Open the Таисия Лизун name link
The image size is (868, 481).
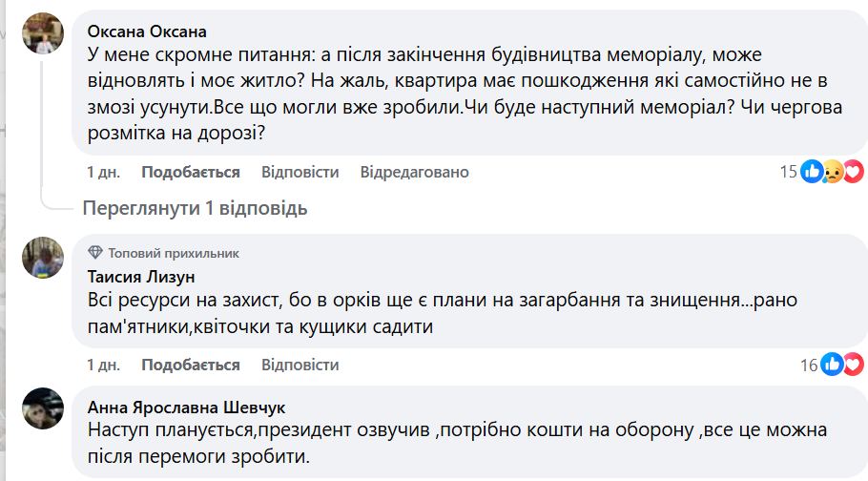click(140, 278)
